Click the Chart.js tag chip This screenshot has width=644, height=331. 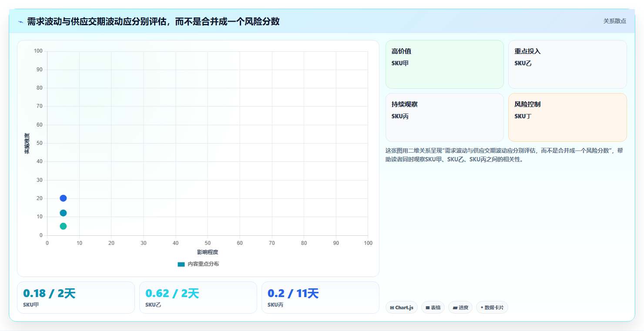[401, 308]
